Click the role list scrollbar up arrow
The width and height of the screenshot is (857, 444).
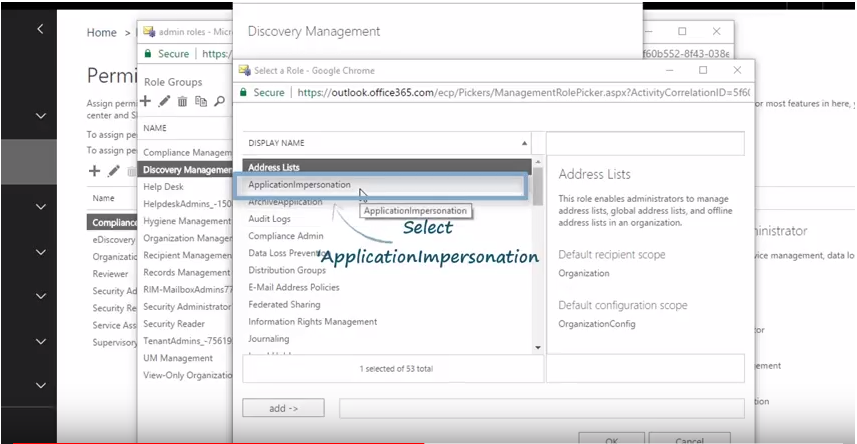tap(538, 162)
